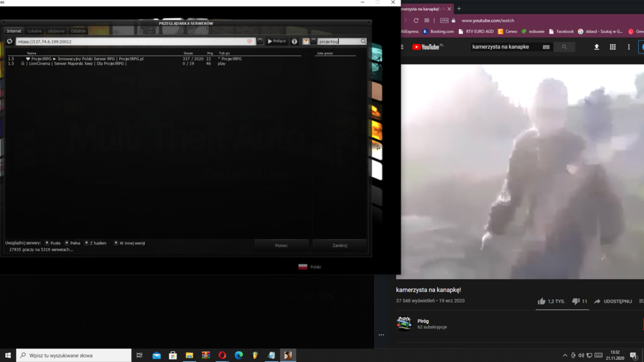The image size is (644, 362).
Task: Refresh the MTA server list
Action: (x=10, y=41)
